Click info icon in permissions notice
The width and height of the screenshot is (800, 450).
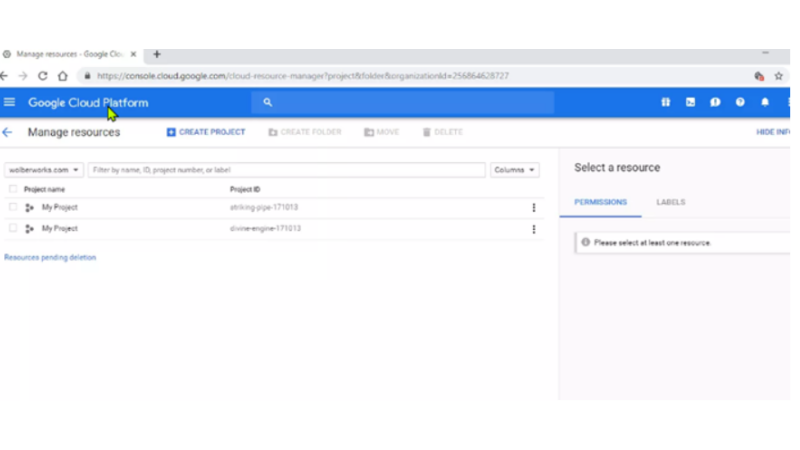585,242
